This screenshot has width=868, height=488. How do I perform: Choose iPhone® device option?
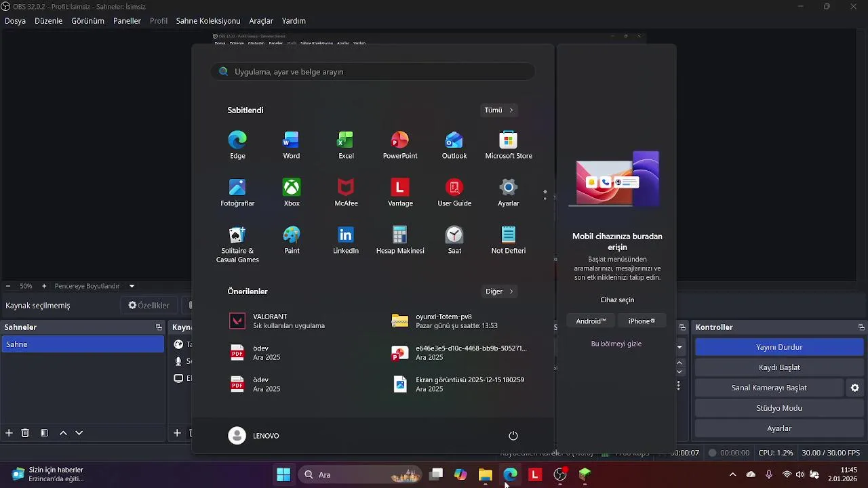tap(642, 321)
